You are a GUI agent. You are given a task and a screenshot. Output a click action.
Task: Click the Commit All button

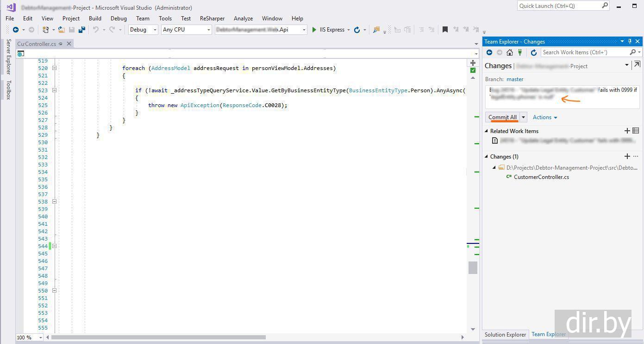click(502, 117)
